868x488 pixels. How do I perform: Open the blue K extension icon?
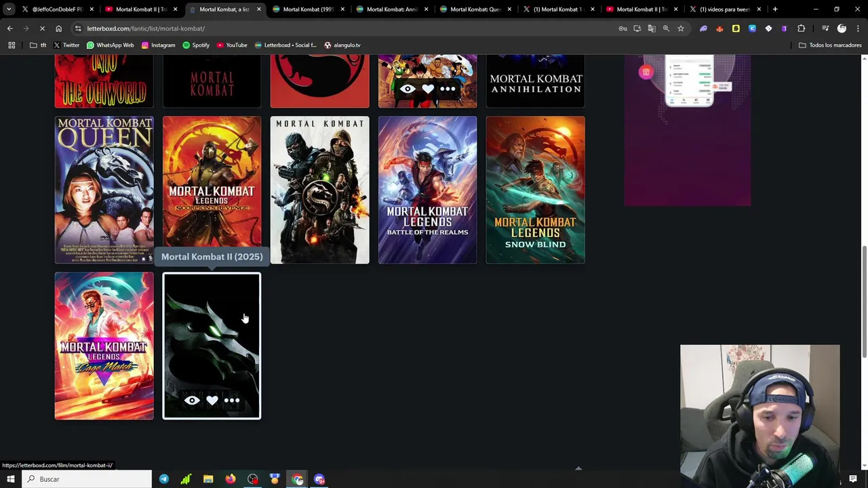[x=752, y=28]
